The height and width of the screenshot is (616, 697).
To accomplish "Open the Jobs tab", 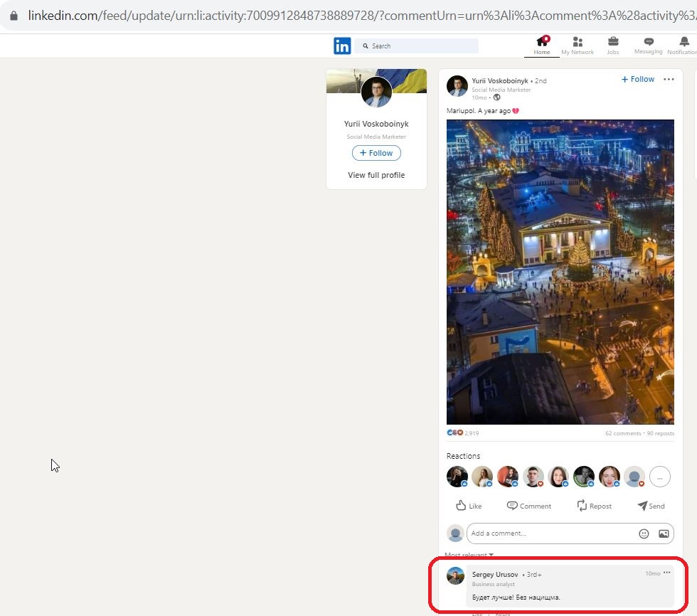I will pos(613,46).
